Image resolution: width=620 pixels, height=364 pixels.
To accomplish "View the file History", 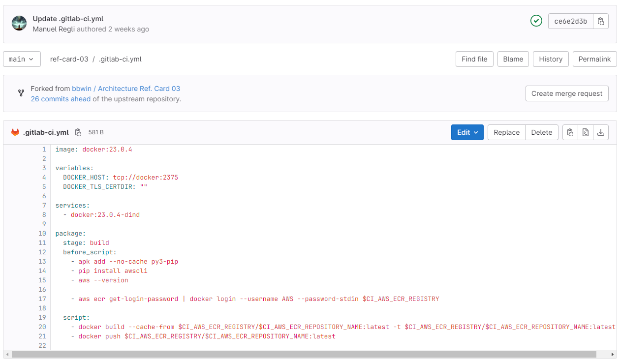I will coord(550,59).
